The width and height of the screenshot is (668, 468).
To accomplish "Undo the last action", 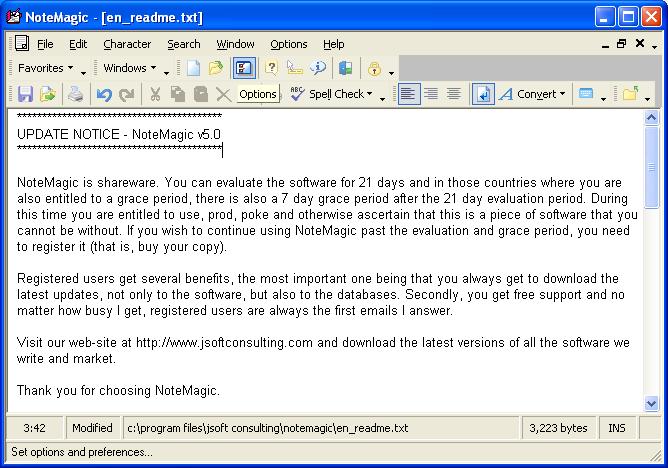I will 104,94.
